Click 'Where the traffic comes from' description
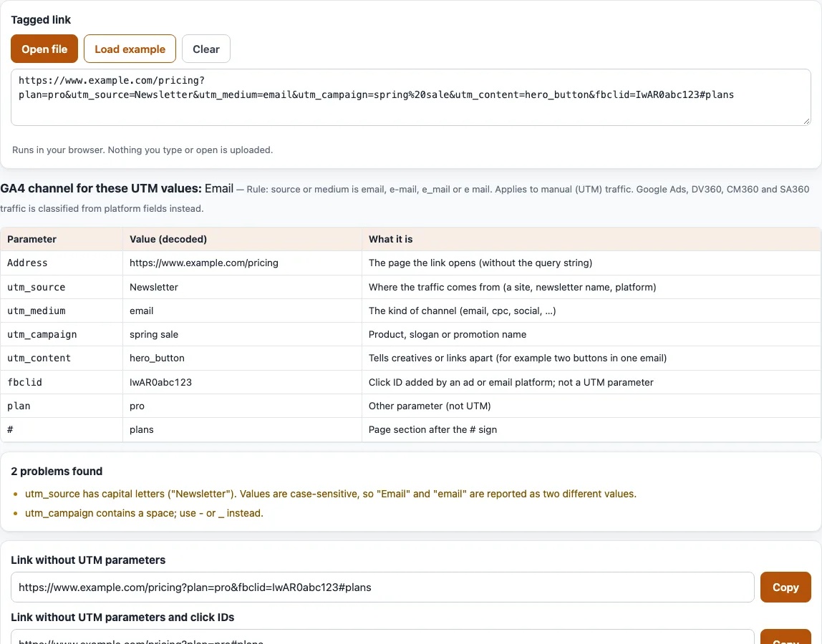 (x=512, y=287)
